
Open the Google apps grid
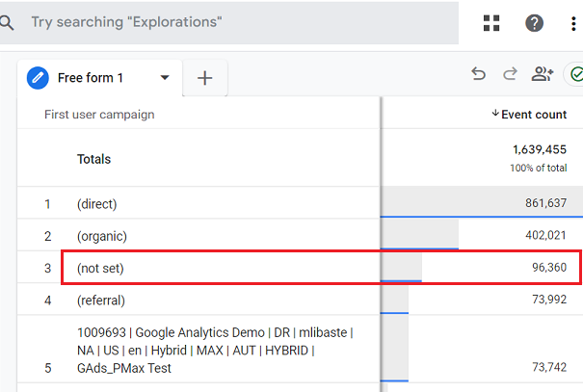pos(491,24)
